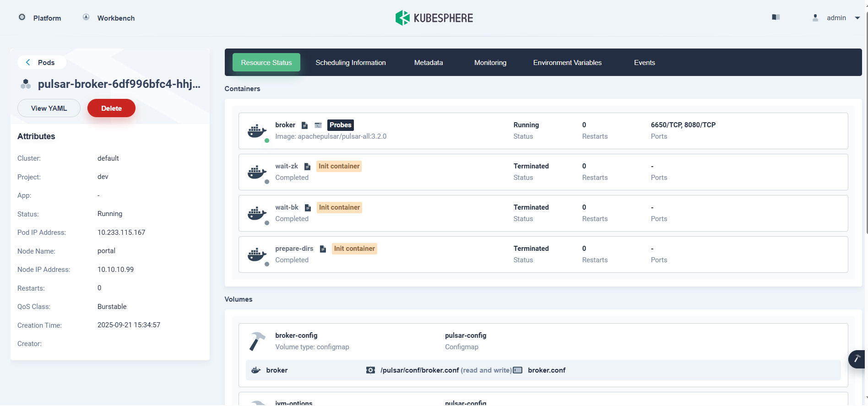Click the broker container name
Image resolution: width=868 pixels, height=406 pixels.
pos(285,125)
